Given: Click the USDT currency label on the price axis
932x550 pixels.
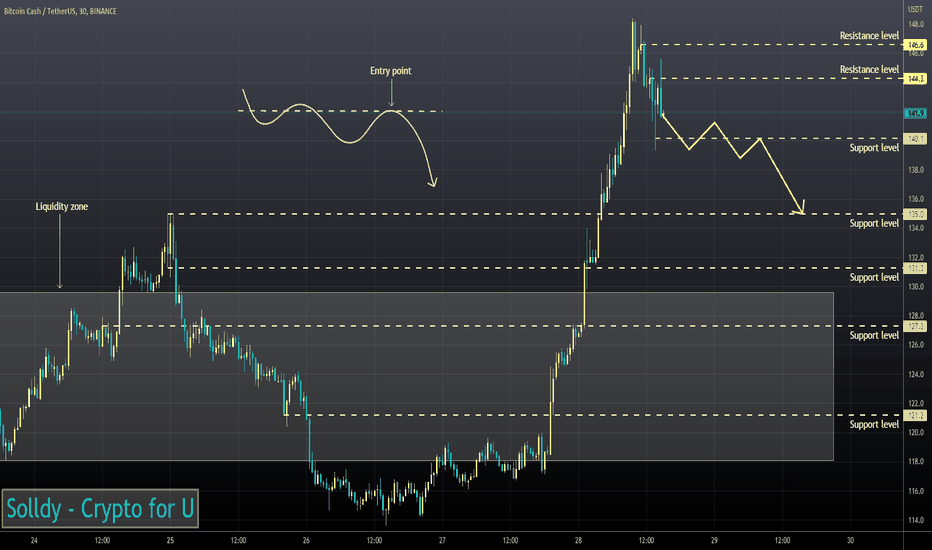Looking at the screenshot, I should tap(914, 9).
